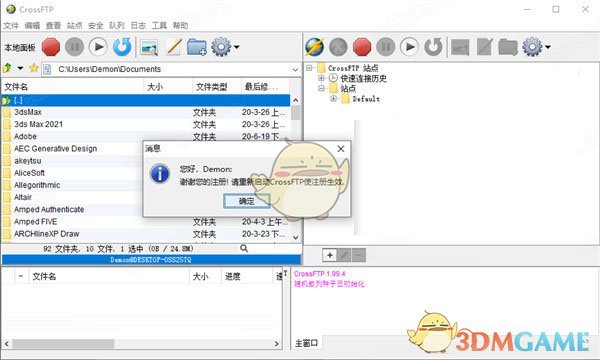The width and height of the screenshot is (600, 360).
Task: Sort local list by 文件名 column
Action: click(73, 87)
